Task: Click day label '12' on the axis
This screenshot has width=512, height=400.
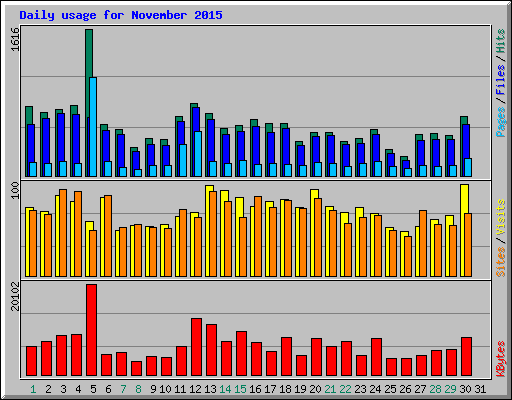Action: point(195,389)
